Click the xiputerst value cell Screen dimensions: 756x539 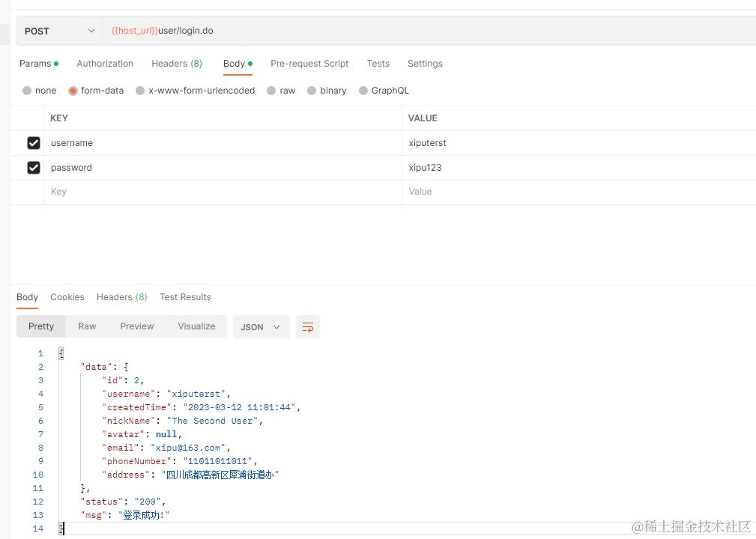pyautogui.click(x=579, y=143)
